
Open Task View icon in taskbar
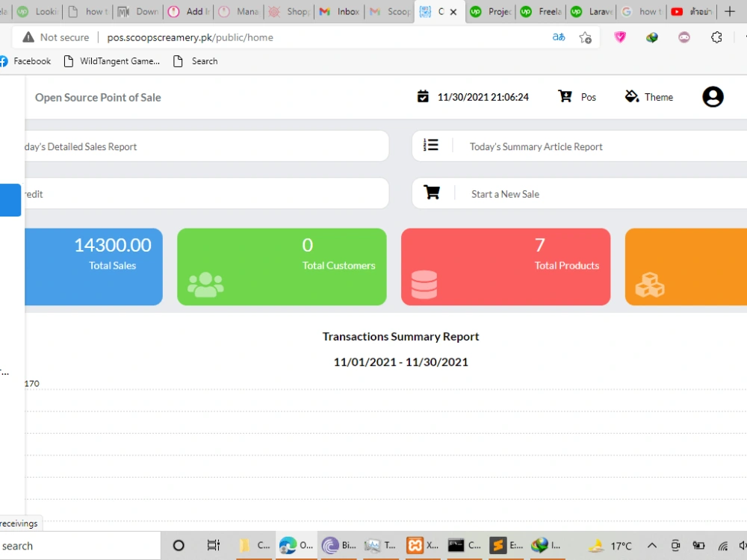pyautogui.click(x=214, y=545)
